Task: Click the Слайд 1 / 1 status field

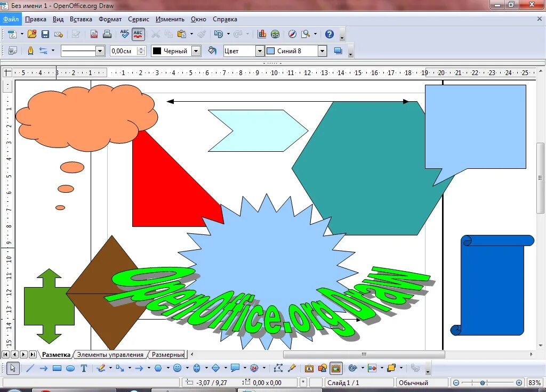Action: 360,382
